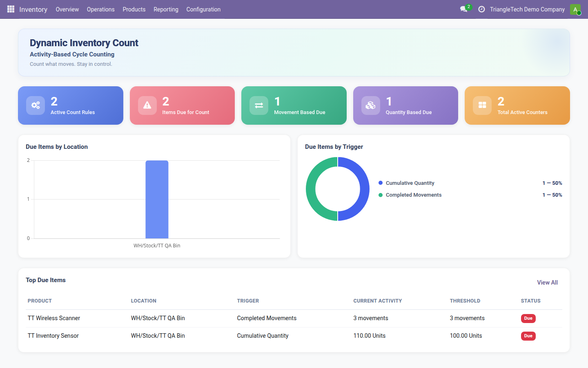
Task: Switch company via TriangleTech Demo Company
Action: (x=527, y=9)
